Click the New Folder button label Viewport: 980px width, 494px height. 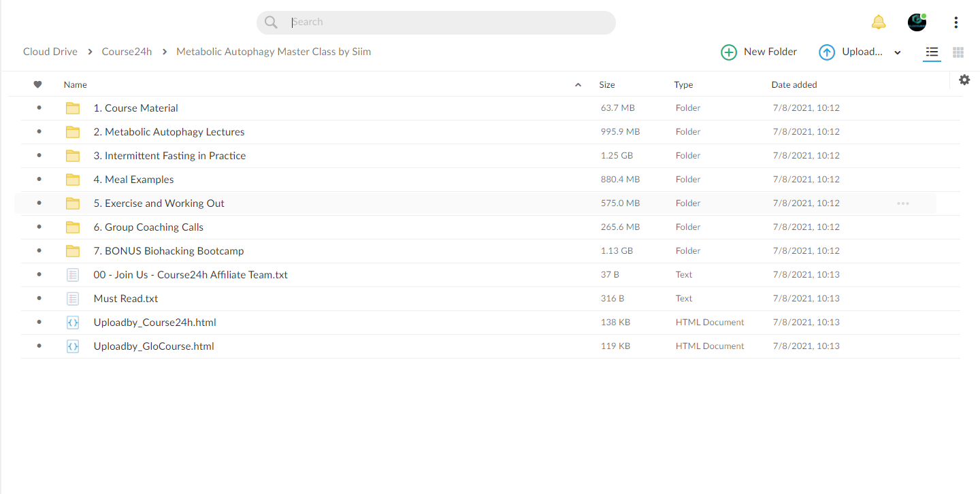(x=770, y=52)
